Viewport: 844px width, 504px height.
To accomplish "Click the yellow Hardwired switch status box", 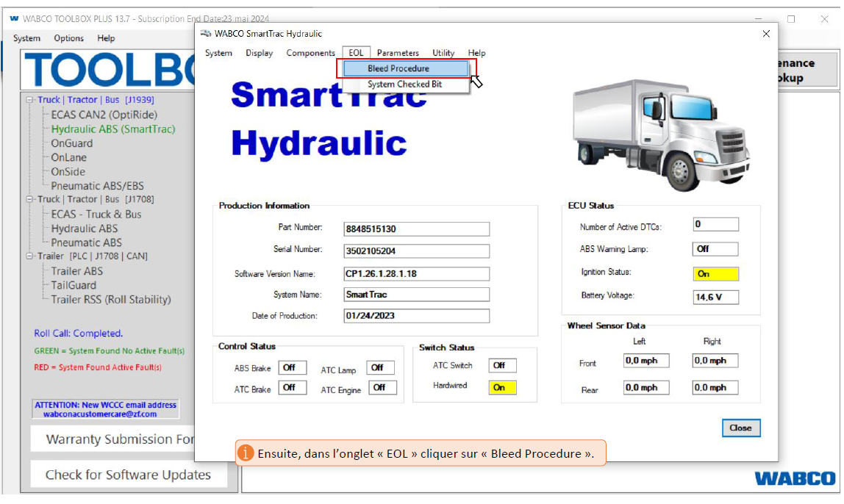I will (502, 387).
